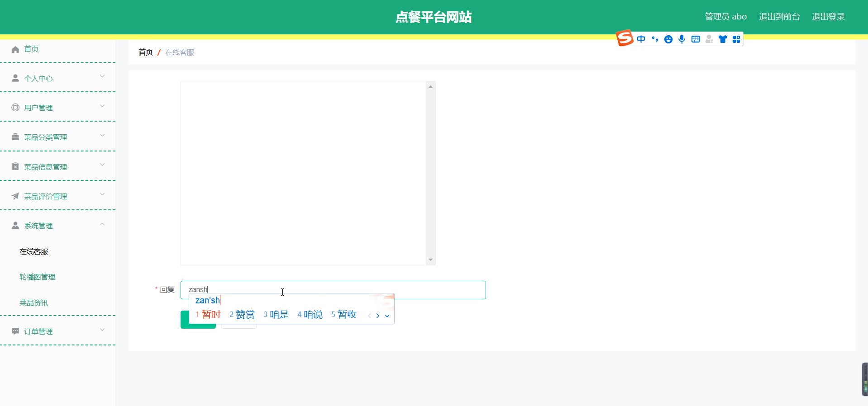Collapse the 系统管理 menu chevron

tap(102, 224)
